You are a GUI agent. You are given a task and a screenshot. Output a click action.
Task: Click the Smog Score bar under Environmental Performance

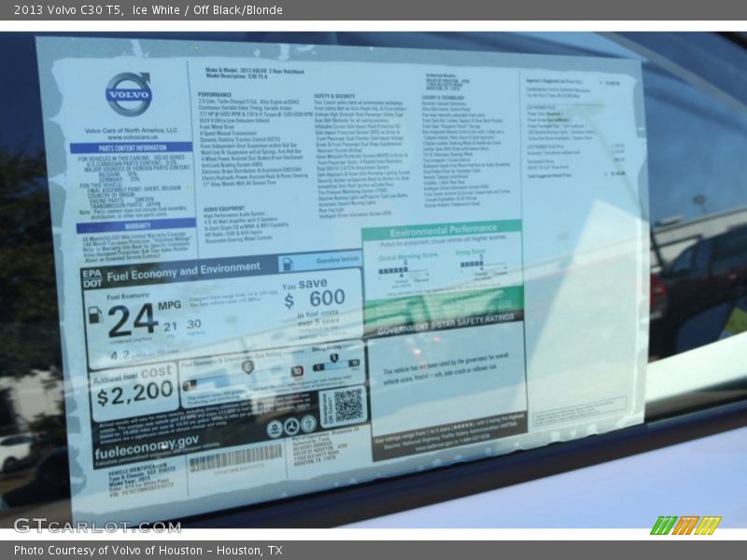pos(472,264)
